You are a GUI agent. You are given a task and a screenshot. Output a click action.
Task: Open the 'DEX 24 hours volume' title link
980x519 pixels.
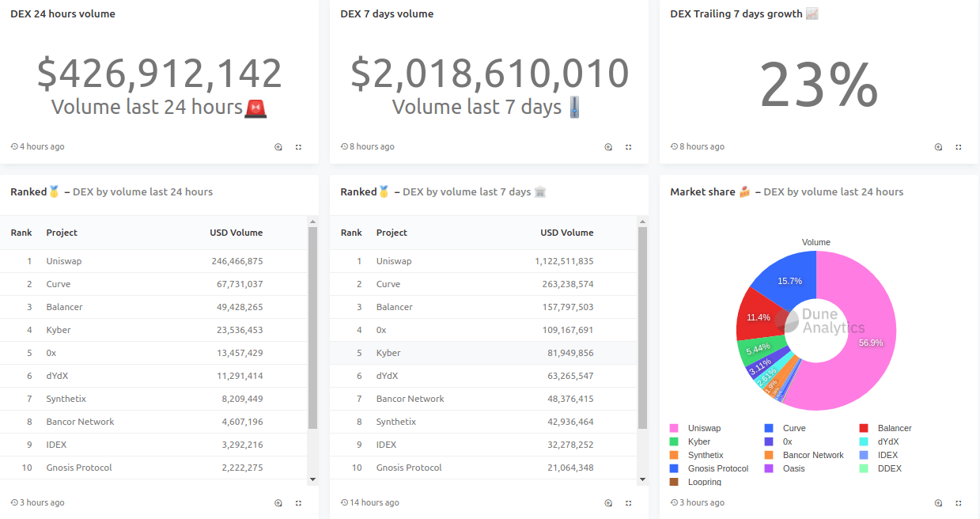(62, 13)
